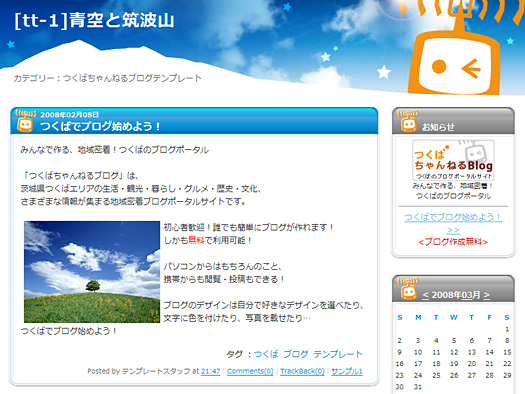Click the robot icon in お知らせ panel header
The height and width of the screenshot is (394, 525).
pyautogui.click(x=408, y=121)
